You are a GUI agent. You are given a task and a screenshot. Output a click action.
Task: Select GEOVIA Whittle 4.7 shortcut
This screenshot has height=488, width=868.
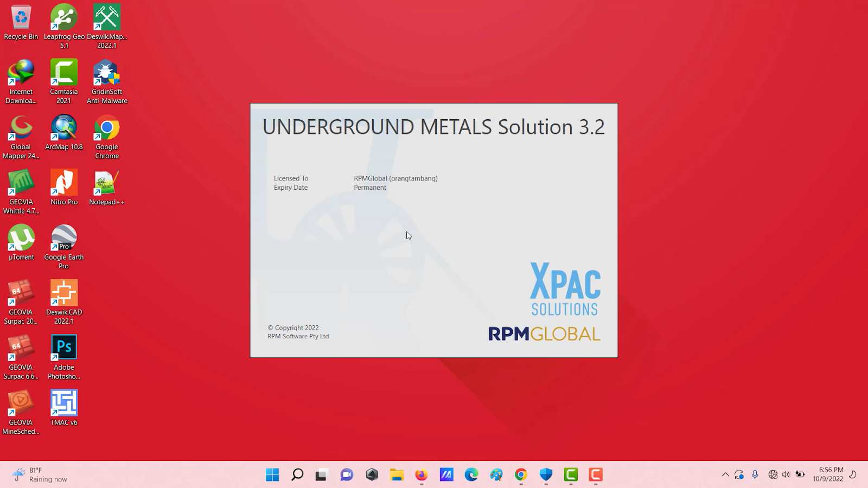pos(21,192)
